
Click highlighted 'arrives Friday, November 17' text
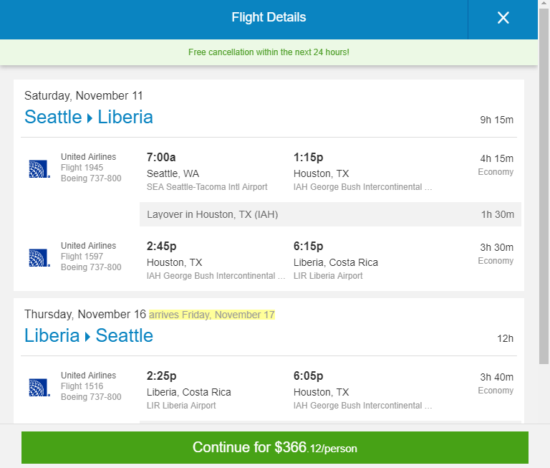[x=212, y=315]
